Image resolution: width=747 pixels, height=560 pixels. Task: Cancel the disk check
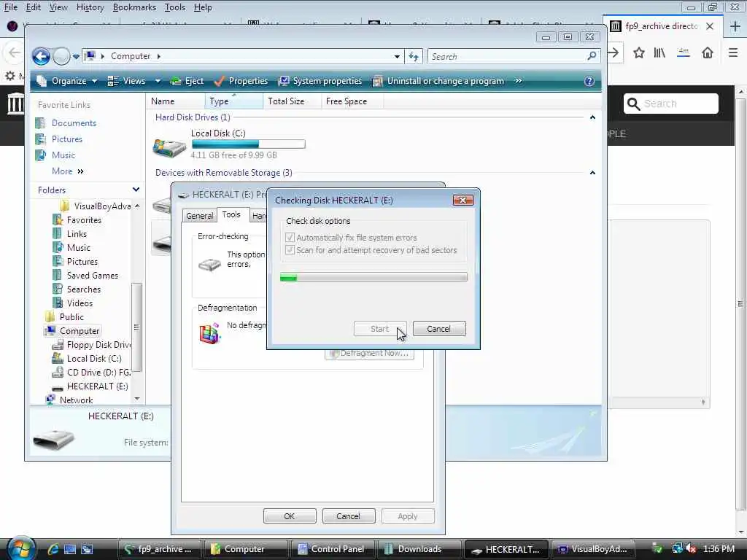tap(438, 329)
